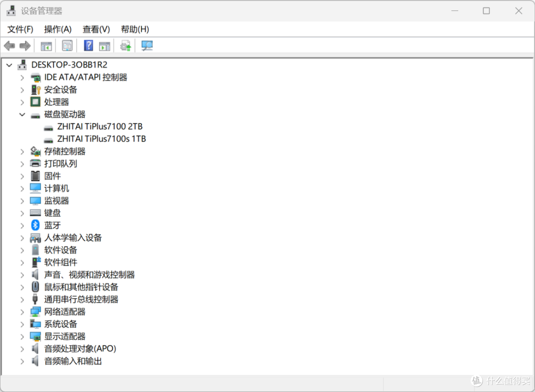Open the 文件(F) menu

pyautogui.click(x=20, y=29)
